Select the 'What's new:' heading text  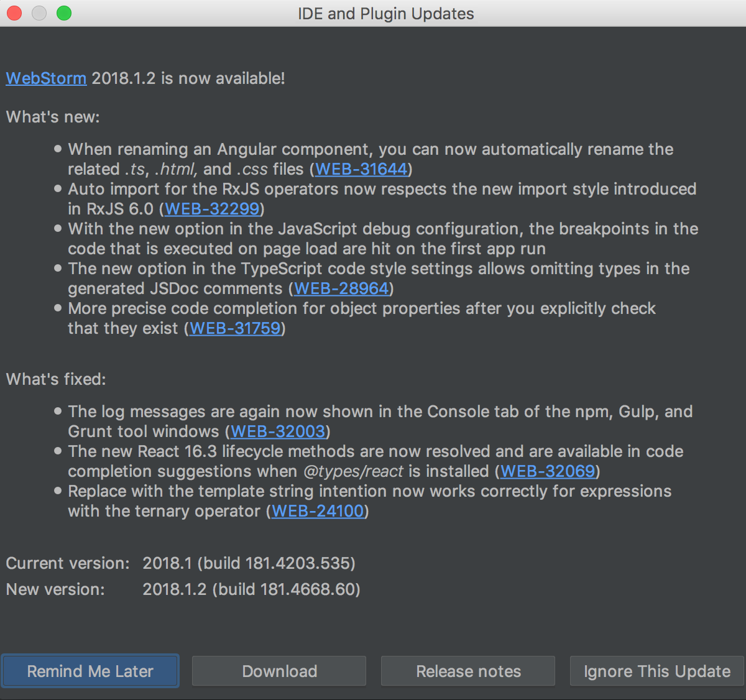tap(53, 117)
